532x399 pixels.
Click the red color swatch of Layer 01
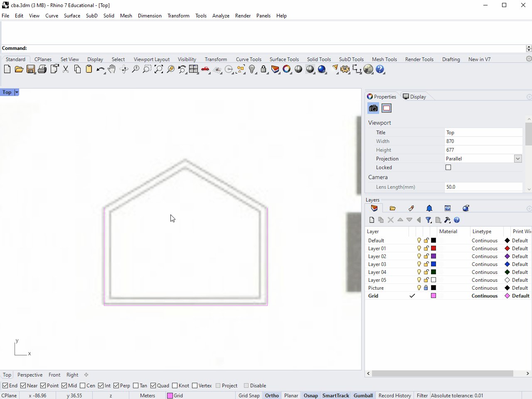pos(433,249)
